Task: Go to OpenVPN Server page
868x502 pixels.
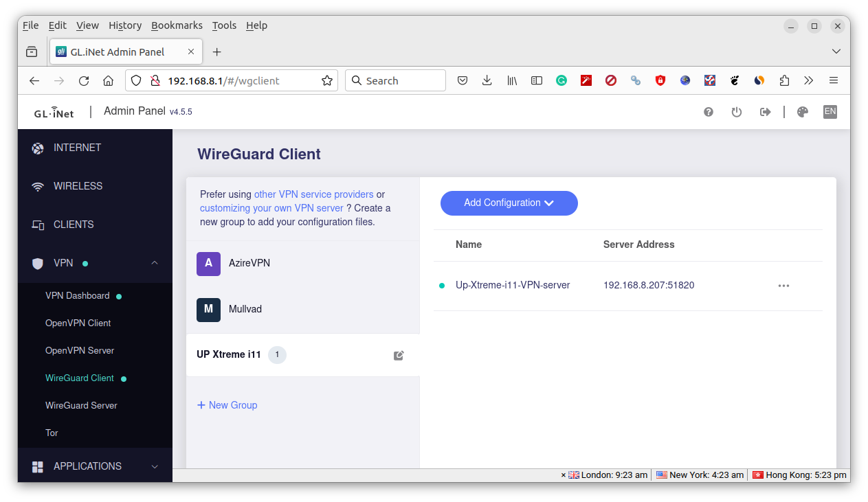Action: coord(80,351)
